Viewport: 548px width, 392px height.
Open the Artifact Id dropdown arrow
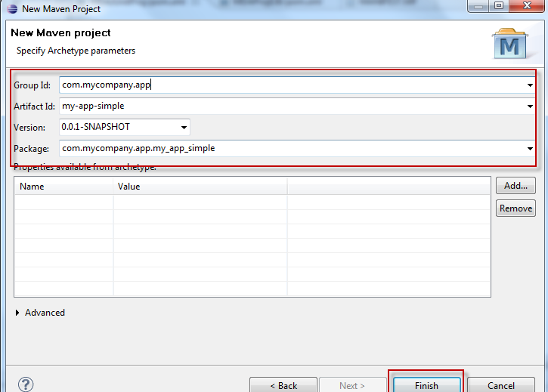coord(530,106)
